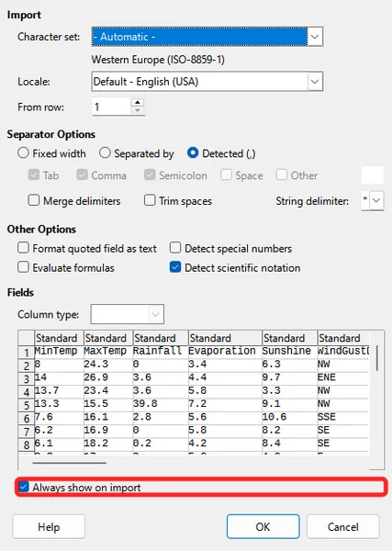Click the OK button
The image size is (392, 551).
coord(263,526)
